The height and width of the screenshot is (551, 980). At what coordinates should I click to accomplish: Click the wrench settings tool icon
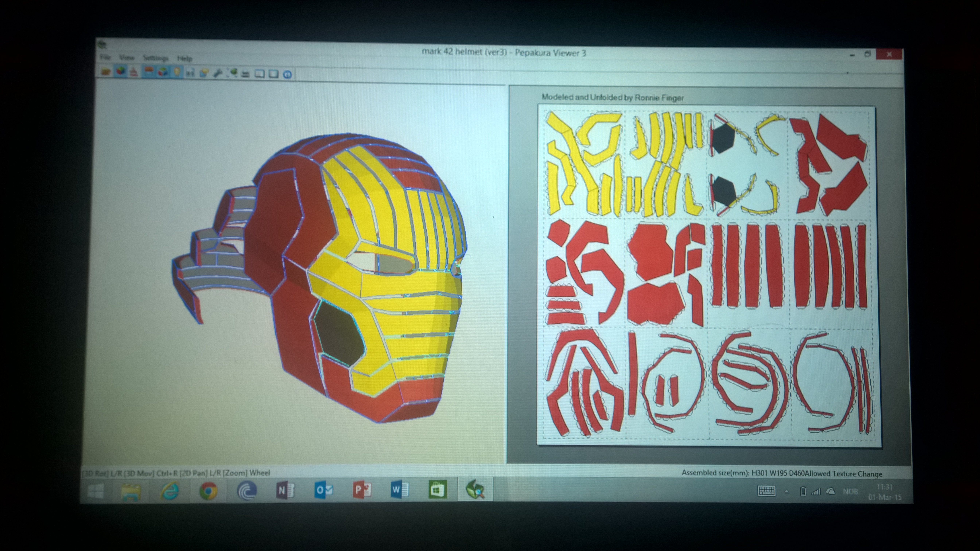pyautogui.click(x=218, y=73)
